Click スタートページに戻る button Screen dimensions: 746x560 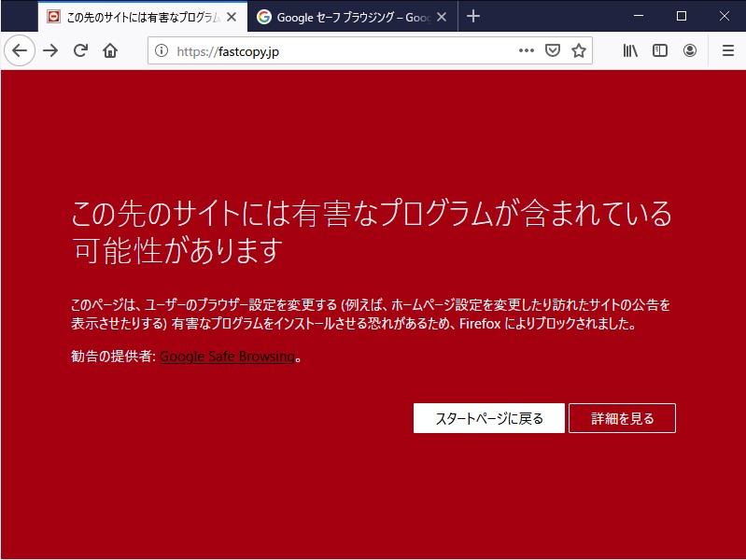point(489,418)
